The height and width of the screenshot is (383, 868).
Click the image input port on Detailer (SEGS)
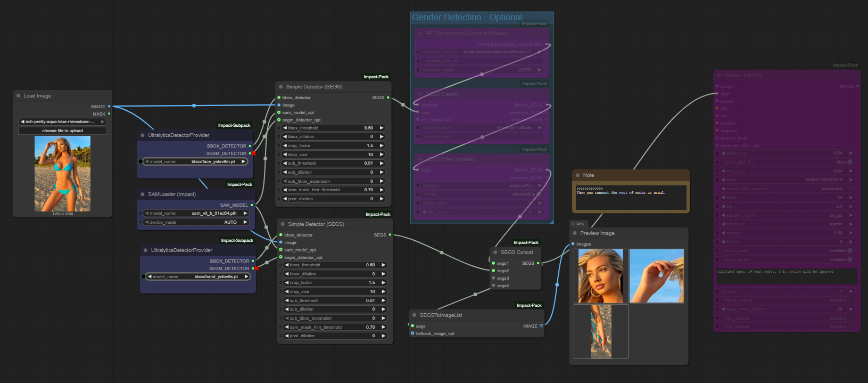tap(717, 86)
